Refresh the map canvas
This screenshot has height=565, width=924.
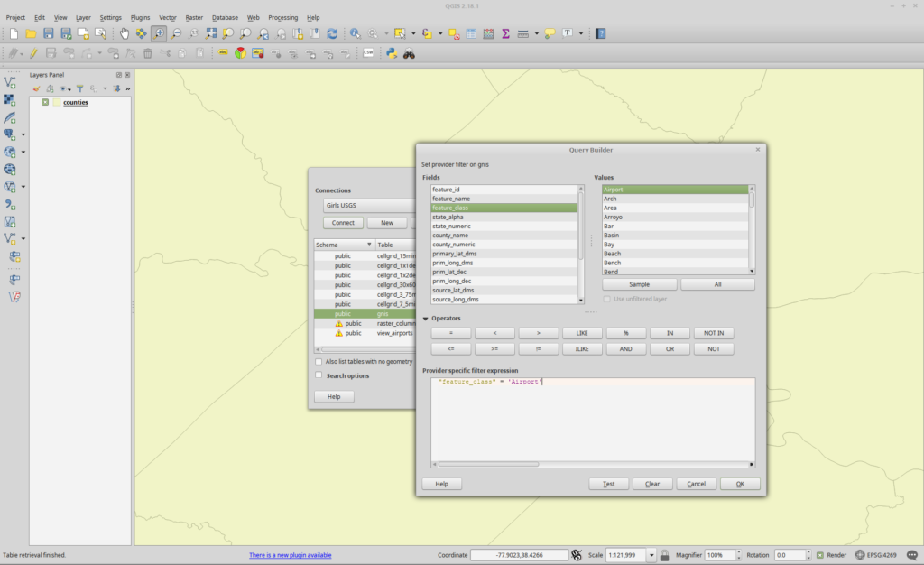click(x=333, y=34)
